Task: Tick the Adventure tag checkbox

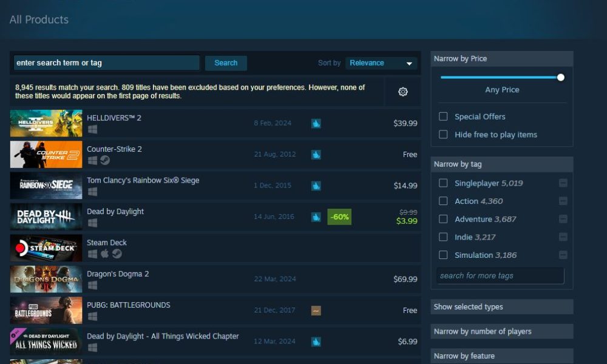Action: pos(443,219)
